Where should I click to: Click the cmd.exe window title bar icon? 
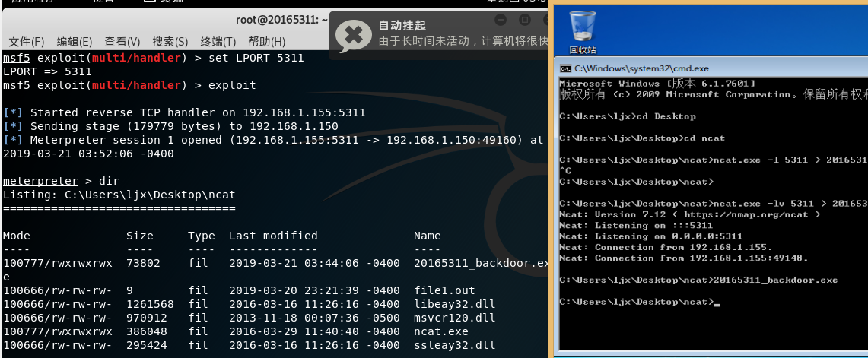(x=565, y=68)
